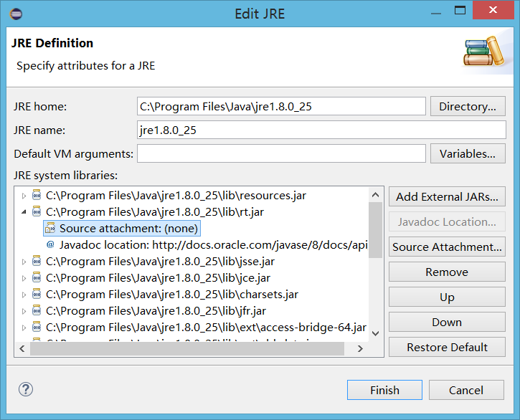Click inside the JRE name field
The image size is (520, 420).
click(x=321, y=130)
